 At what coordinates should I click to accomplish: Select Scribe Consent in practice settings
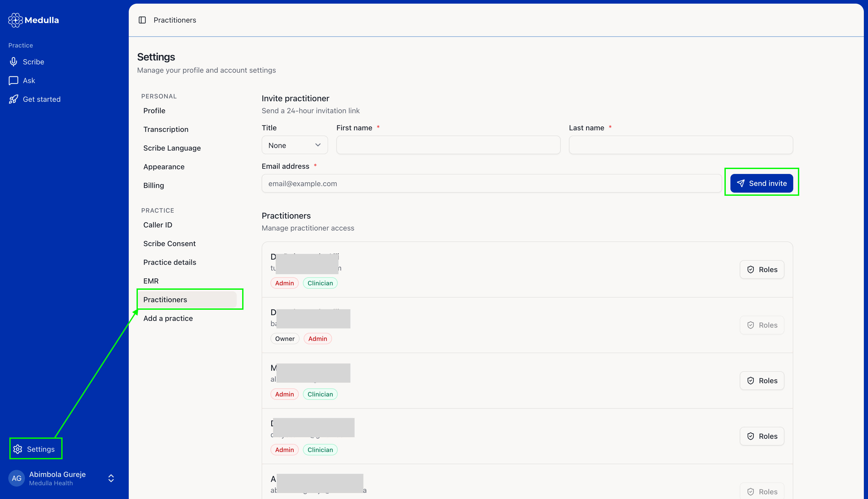click(169, 244)
